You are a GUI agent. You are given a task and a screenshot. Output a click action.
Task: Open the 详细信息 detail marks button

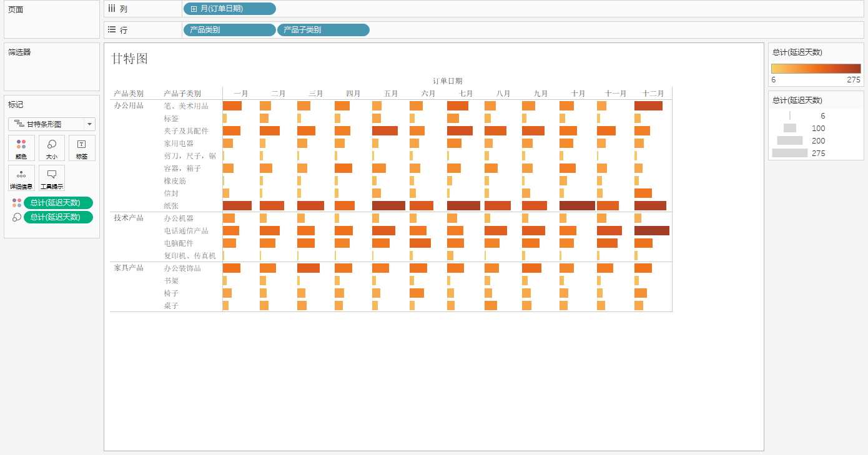[x=21, y=178]
